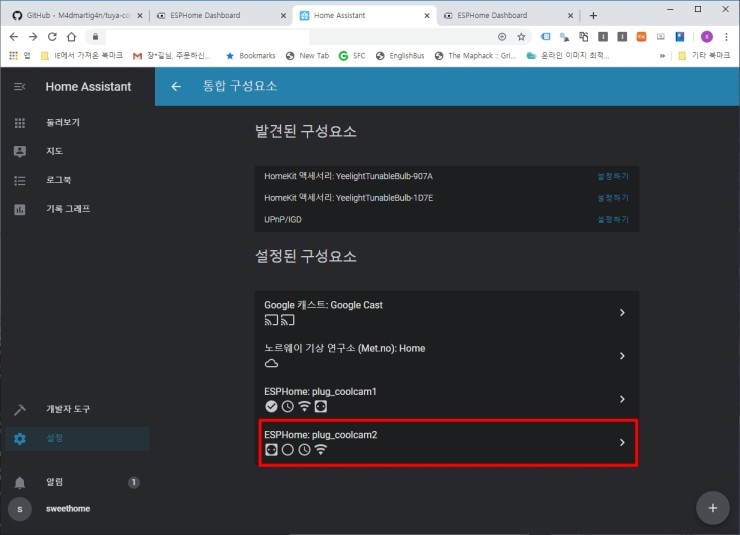Image resolution: width=740 pixels, height=535 pixels.
Task: Configure UPnP/IGD via 설정하기
Action: tap(613, 219)
